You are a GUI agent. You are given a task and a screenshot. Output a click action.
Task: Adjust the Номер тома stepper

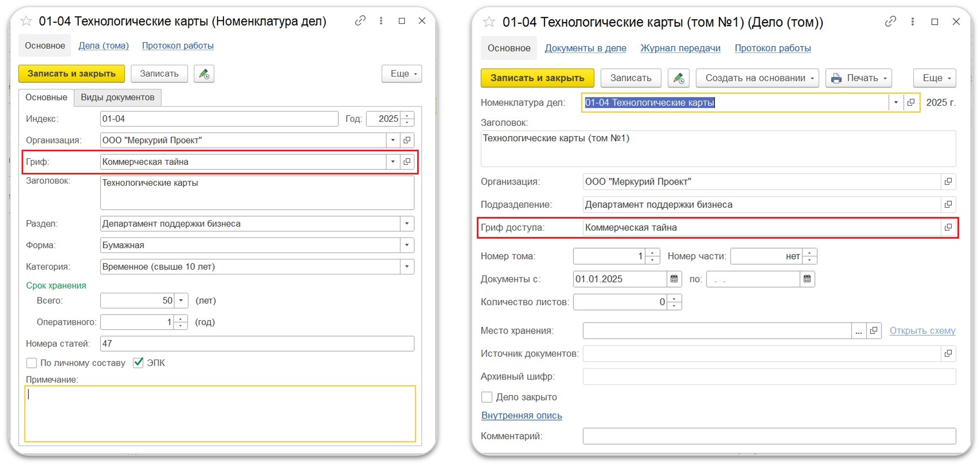tap(652, 256)
